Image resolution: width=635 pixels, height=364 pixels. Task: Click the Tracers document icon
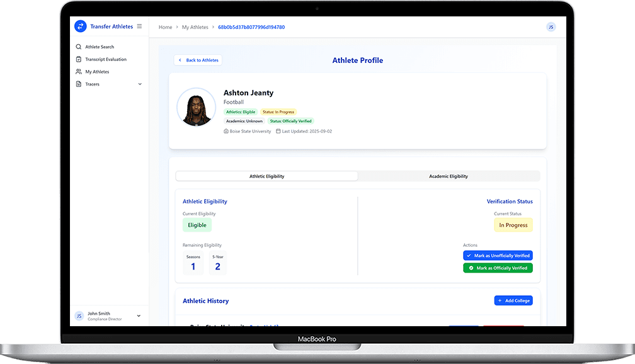[x=79, y=84]
